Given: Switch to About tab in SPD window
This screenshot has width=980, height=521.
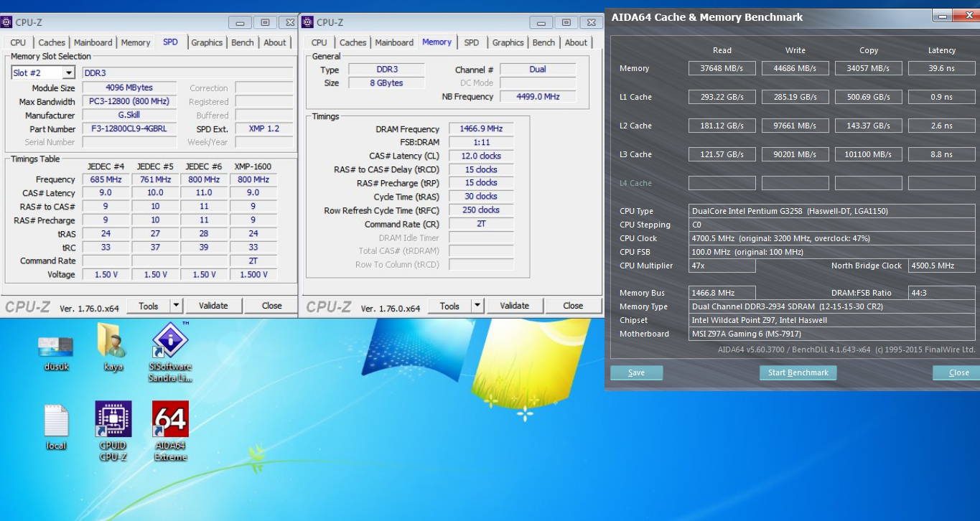Looking at the screenshot, I should click(275, 42).
